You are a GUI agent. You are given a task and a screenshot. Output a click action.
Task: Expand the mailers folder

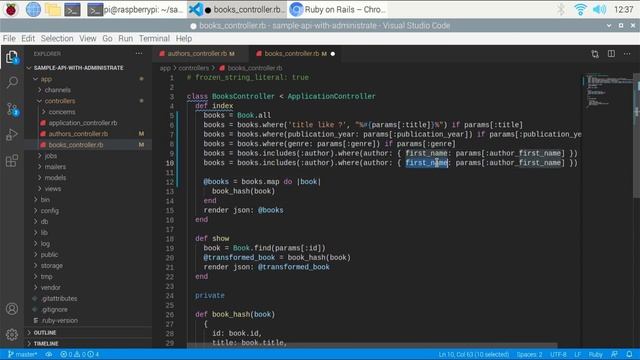(x=55, y=167)
